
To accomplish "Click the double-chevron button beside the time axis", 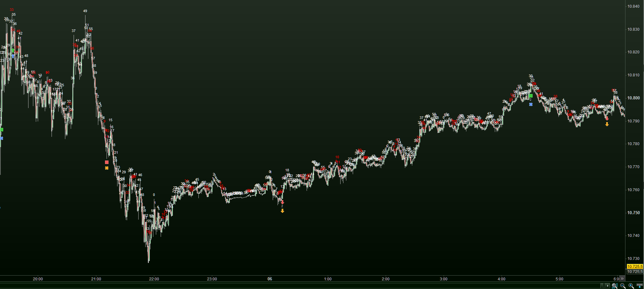I will tap(622, 279).
